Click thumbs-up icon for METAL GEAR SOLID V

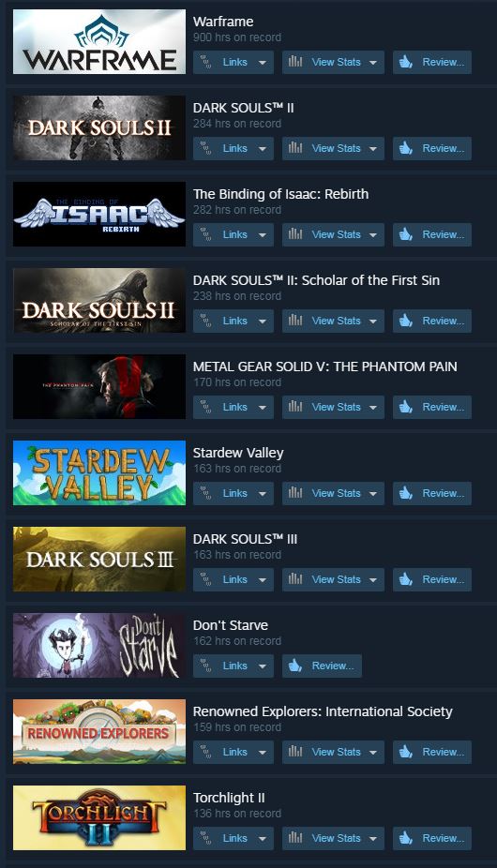(x=406, y=407)
